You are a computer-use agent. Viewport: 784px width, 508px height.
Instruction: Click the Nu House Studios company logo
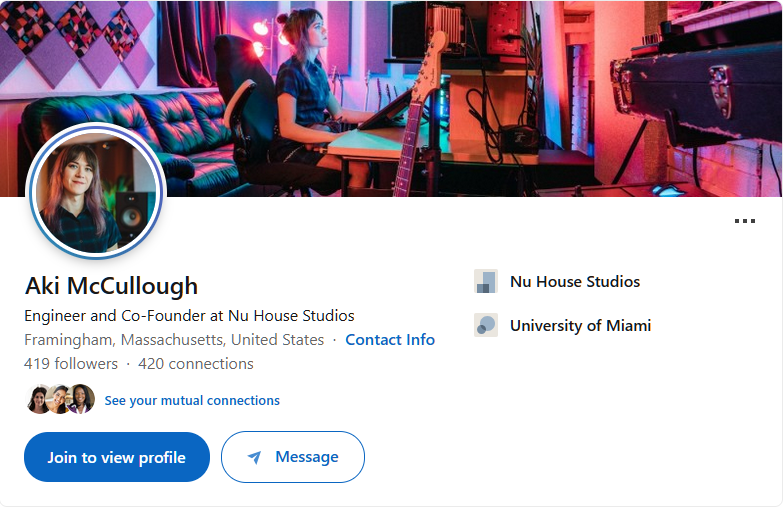click(486, 282)
